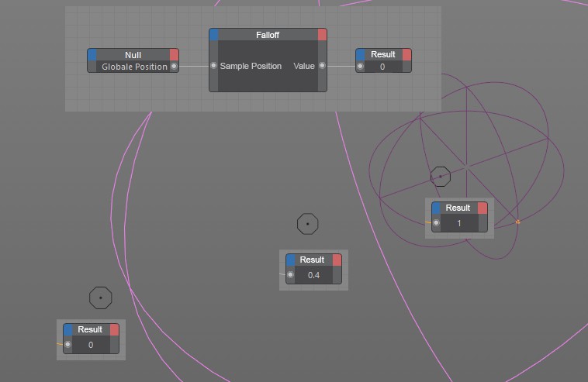Click red corner of the Result showing 1
This screenshot has width=588, height=382.
(483, 208)
